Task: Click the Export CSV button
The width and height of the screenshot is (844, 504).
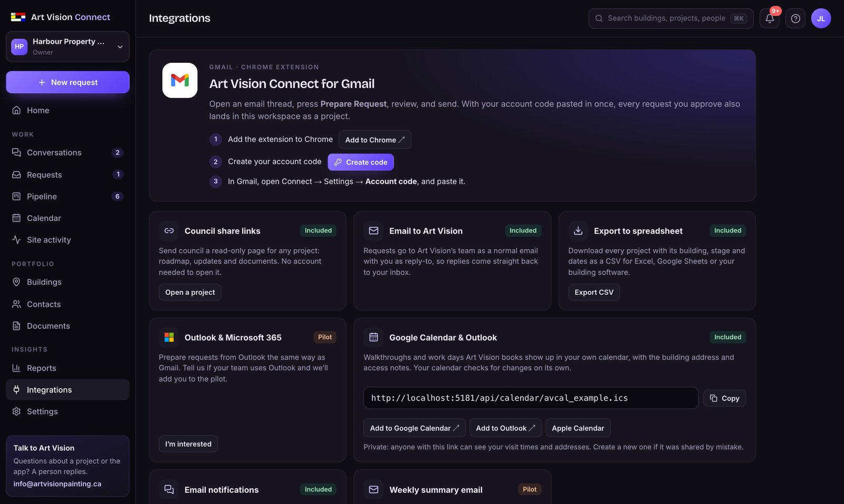Action: tap(594, 292)
